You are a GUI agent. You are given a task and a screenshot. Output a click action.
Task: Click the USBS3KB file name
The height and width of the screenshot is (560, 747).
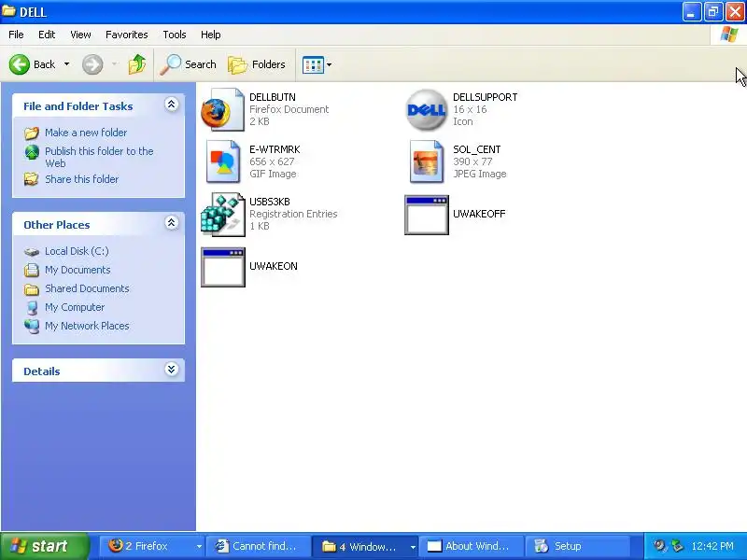[270, 202]
